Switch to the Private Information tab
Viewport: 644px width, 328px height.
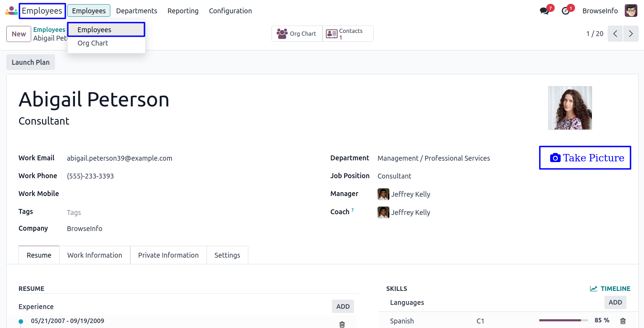168,255
